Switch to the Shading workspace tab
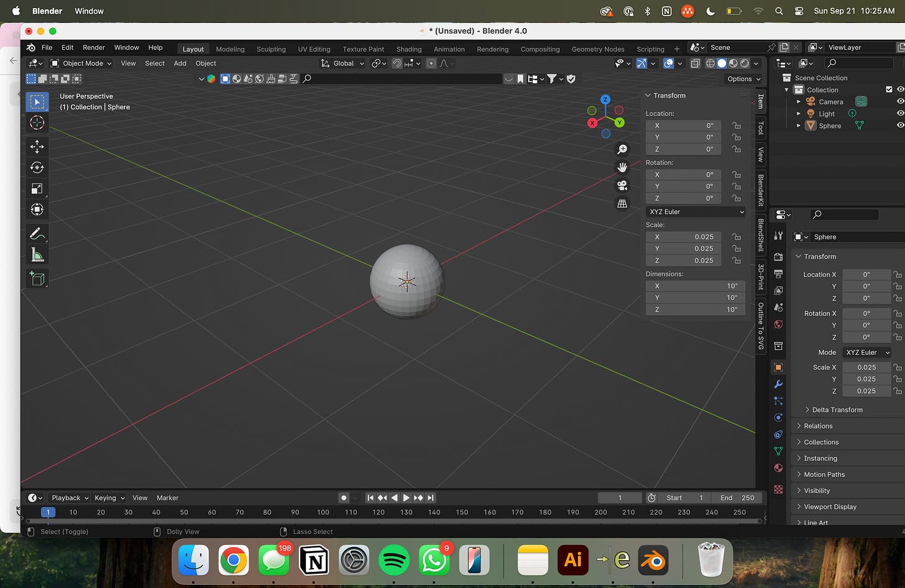Viewport: 905px width, 588px height. click(408, 49)
